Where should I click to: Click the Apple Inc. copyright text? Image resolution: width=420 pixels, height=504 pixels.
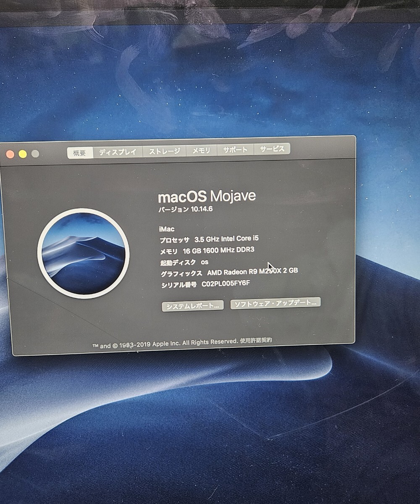[165, 344]
